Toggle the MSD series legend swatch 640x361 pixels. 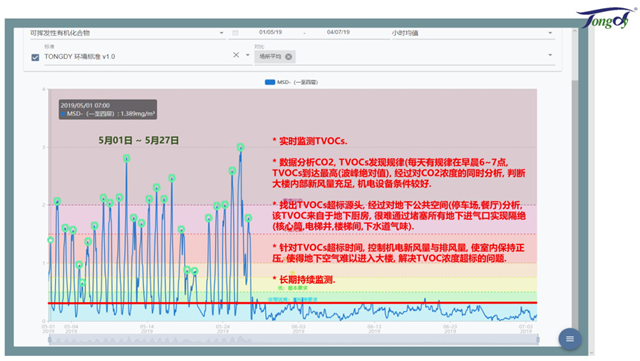pos(270,82)
